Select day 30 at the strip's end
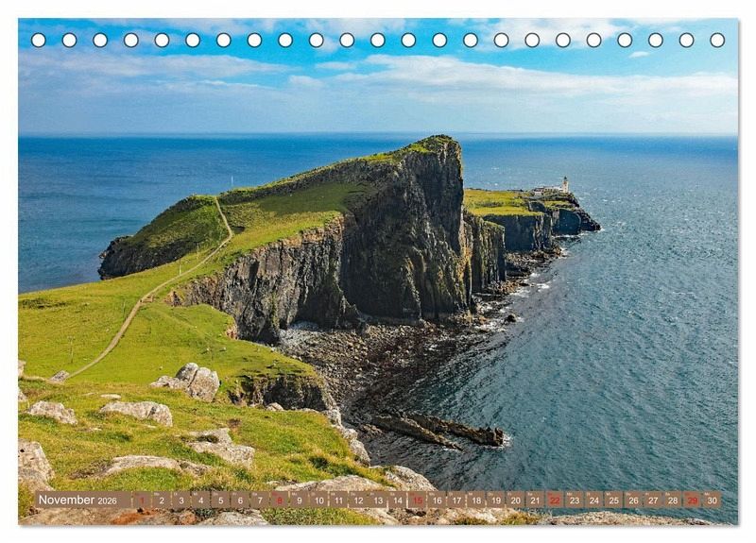The height and width of the screenshot is (543, 756). click(x=712, y=500)
